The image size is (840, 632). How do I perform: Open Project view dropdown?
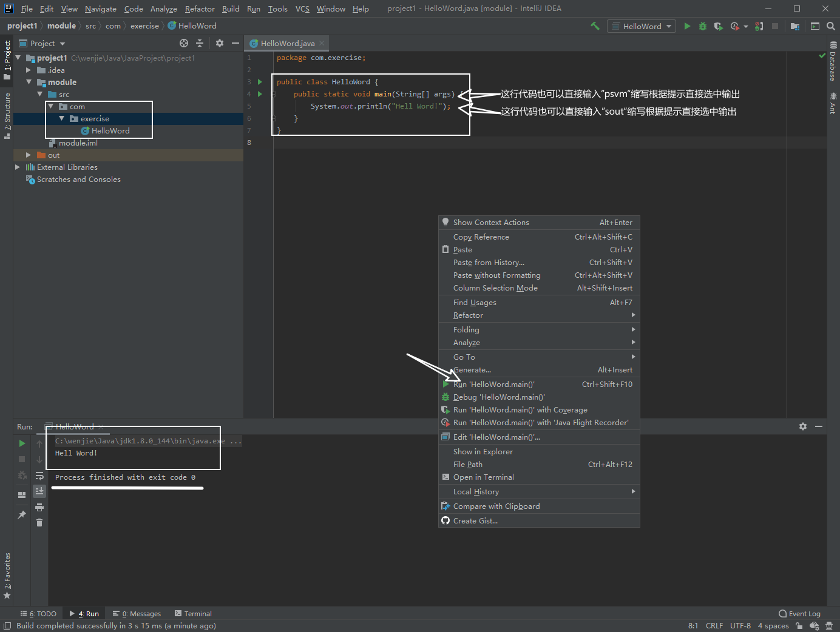[42, 43]
